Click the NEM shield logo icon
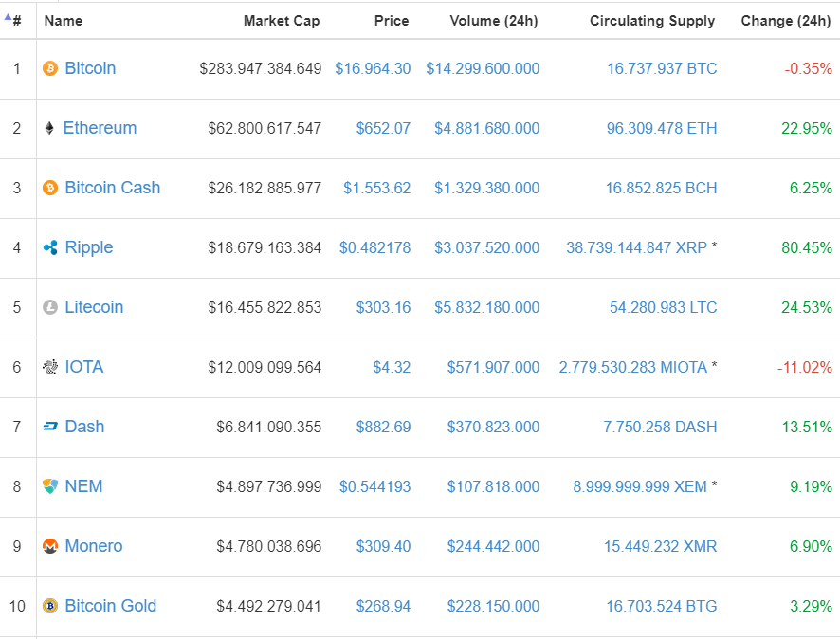This screenshot has width=840, height=639. point(50,486)
